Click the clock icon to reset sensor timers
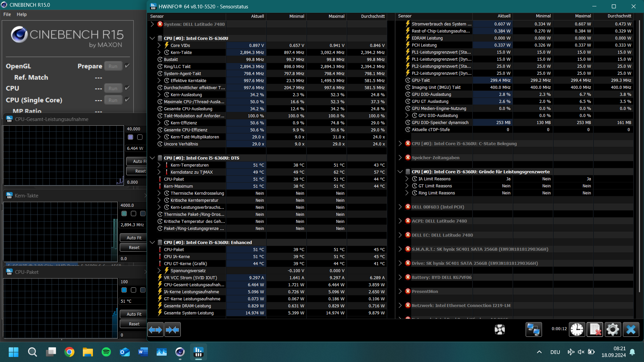 577,329
